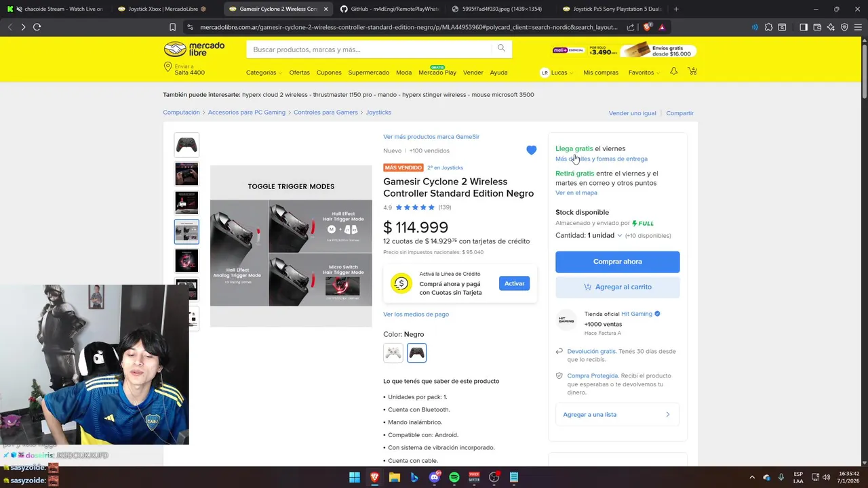Click the Salta 4400 location pin
The width and height of the screenshot is (868, 488).
click(167, 67)
